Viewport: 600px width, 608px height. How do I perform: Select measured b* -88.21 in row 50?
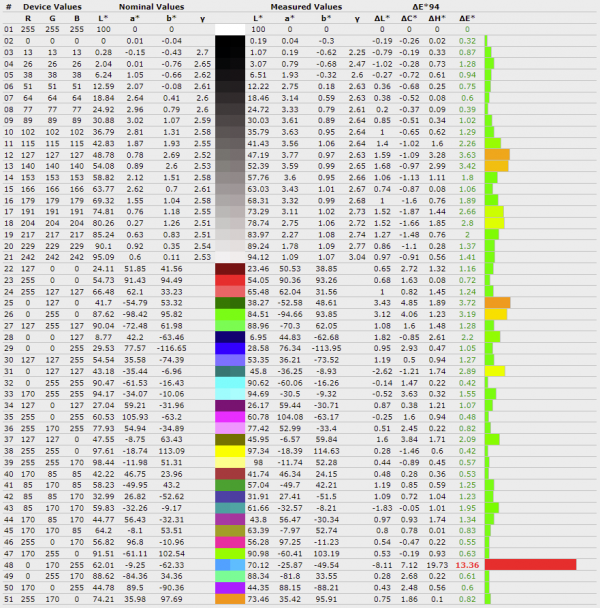pos(327,588)
